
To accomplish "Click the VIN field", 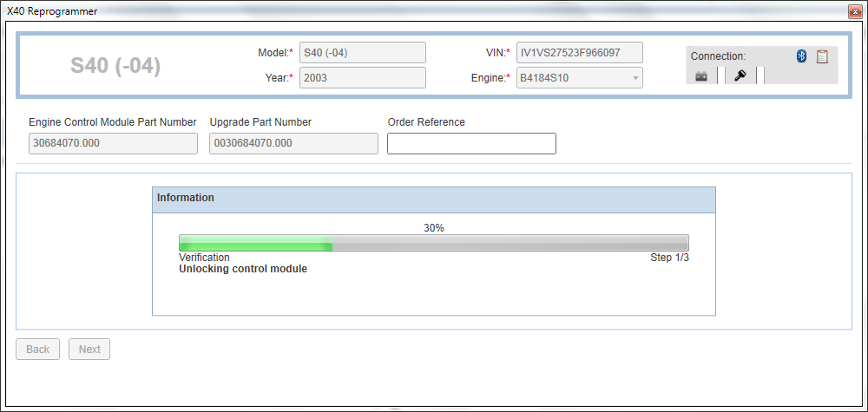I will coord(580,53).
